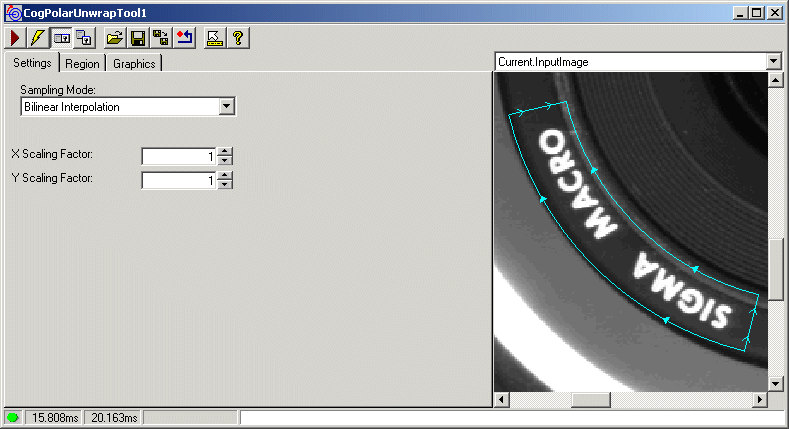
Task: Click the X Scaling Factor input field
Action: pos(179,156)
